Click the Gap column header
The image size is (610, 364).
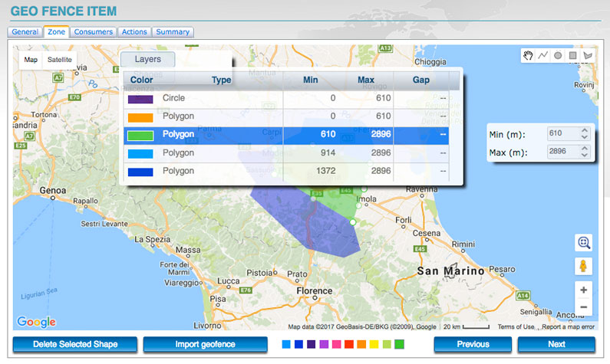click(x=421, y=80)
